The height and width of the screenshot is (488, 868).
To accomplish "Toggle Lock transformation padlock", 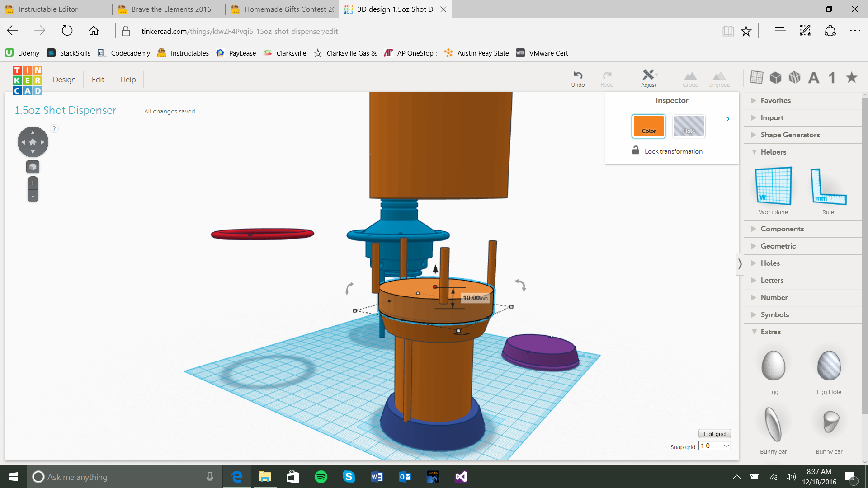I will (x=636, y=150).
